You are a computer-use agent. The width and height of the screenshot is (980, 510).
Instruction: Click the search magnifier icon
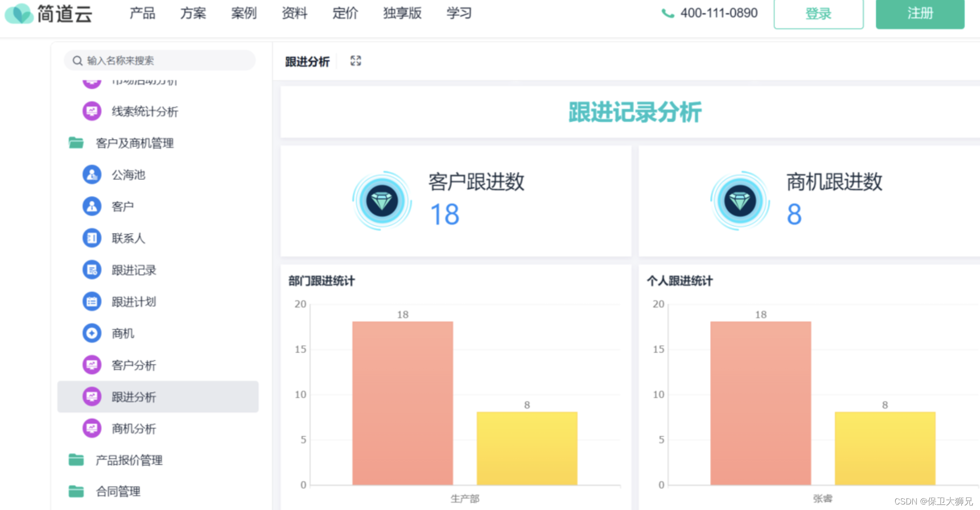[x=77, y=60]
